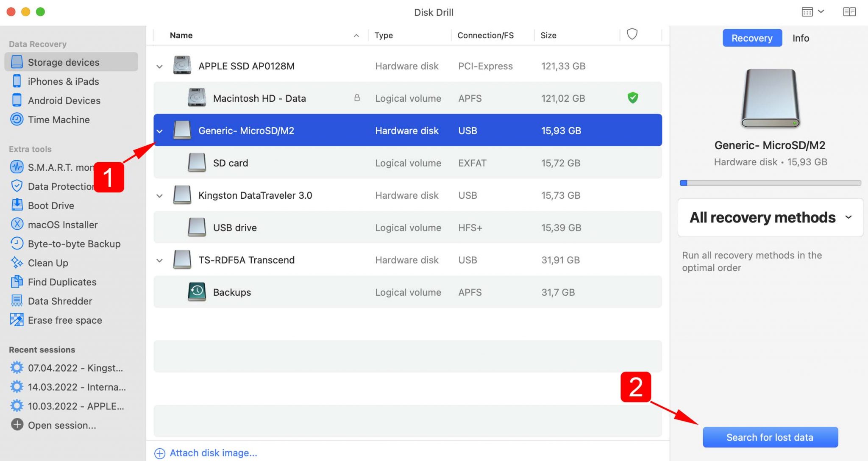The width and height of the screenshot is (868, 461).
Task: Click the 31,91 GB size cell
Action: coord(560,260)
